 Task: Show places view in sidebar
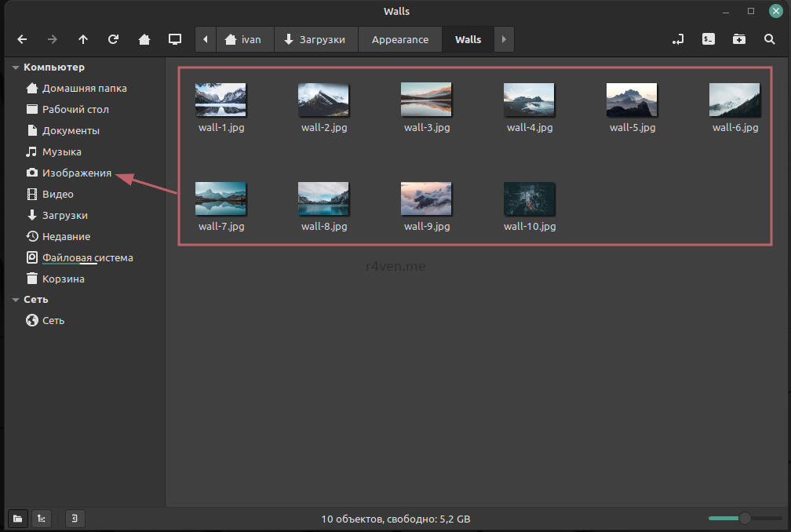coord(17,519)
